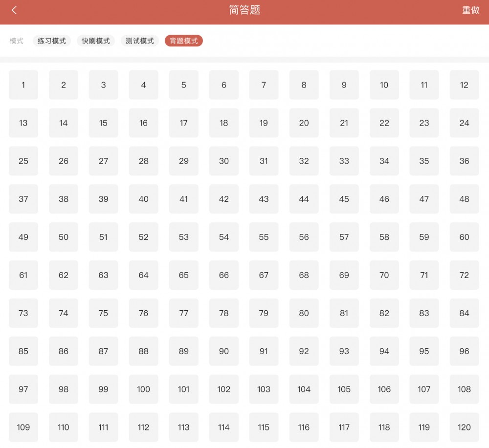Select question tile 118
The image size is (489, 448).
pyautogui.click(x=384, y=427)
